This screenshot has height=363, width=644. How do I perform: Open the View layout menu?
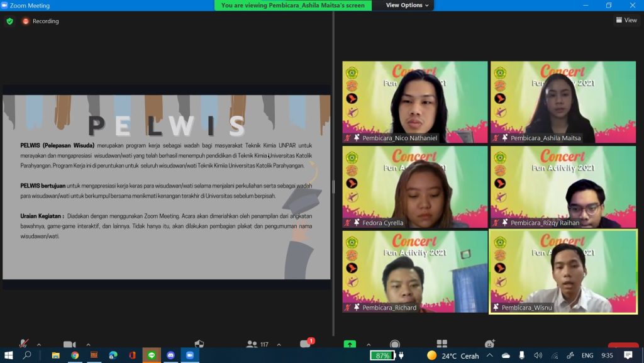(x=626, y=20)
